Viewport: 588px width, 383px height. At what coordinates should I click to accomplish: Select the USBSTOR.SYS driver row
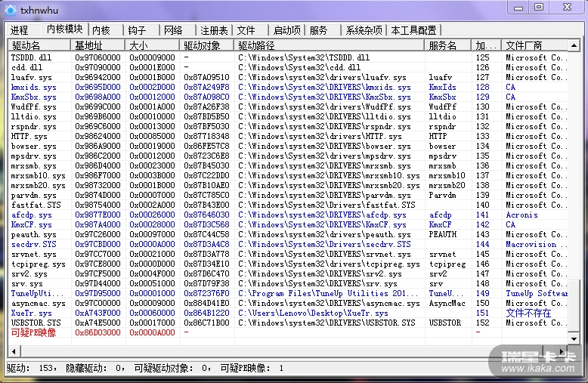[288, 323]
